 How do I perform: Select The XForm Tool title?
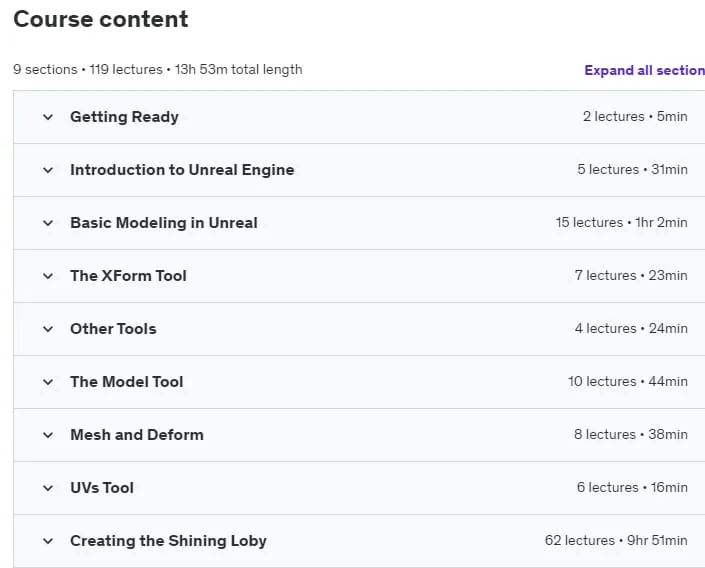click(128, 276)
